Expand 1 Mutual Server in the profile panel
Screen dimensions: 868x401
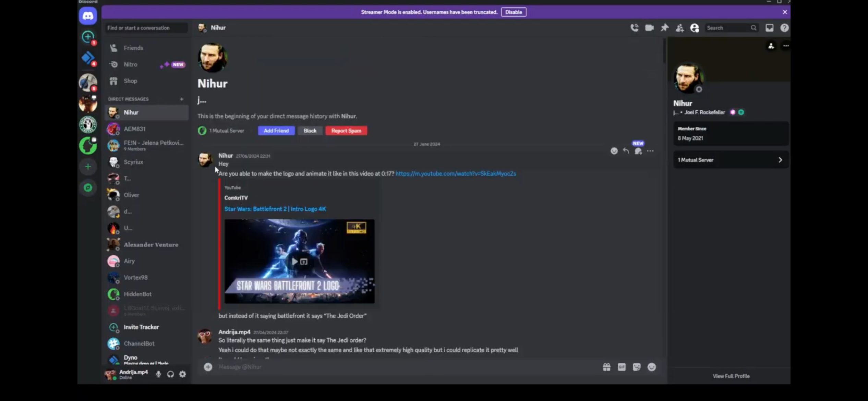[731, 160]
